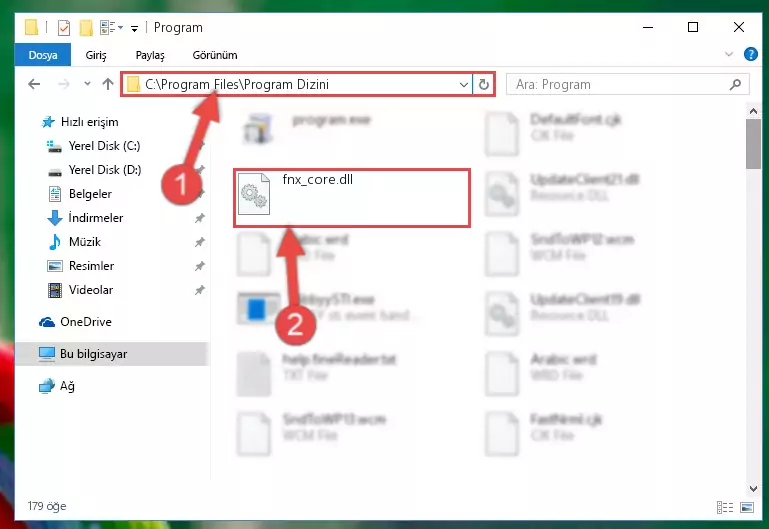
Task: Select the fnx_core.dll file
Action: point(352,198)
